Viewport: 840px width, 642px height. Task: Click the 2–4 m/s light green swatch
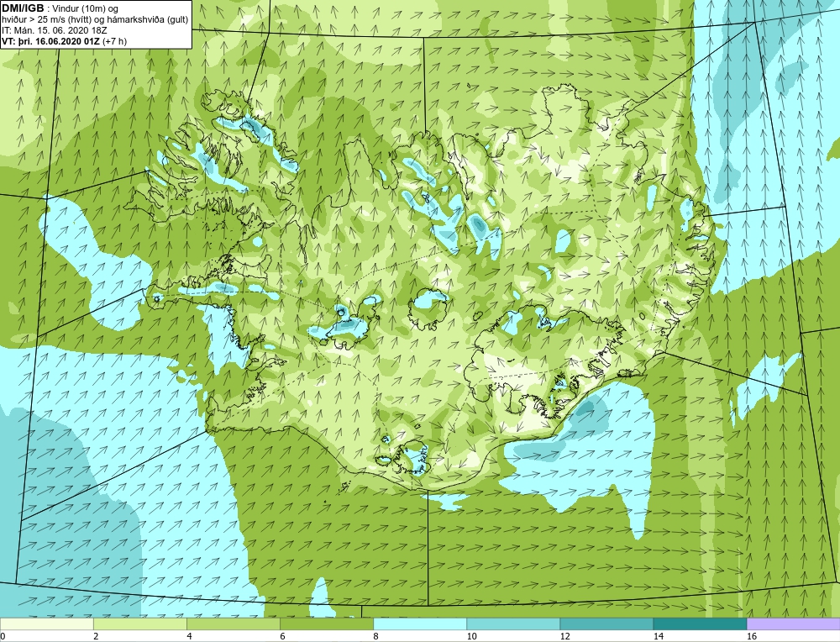(140, 624)
